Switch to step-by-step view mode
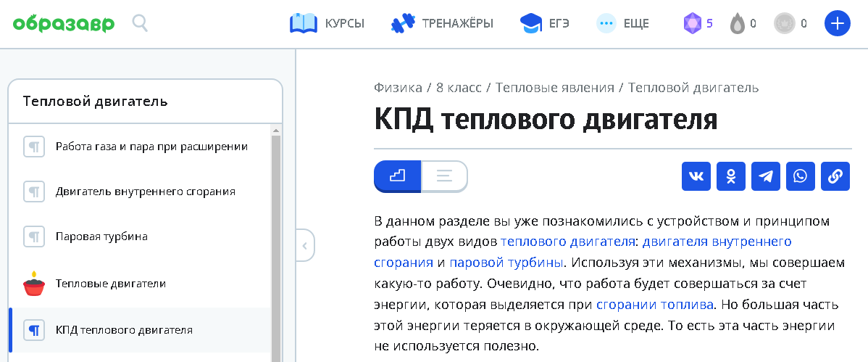 pyautogui.click(x=398, y=176)
